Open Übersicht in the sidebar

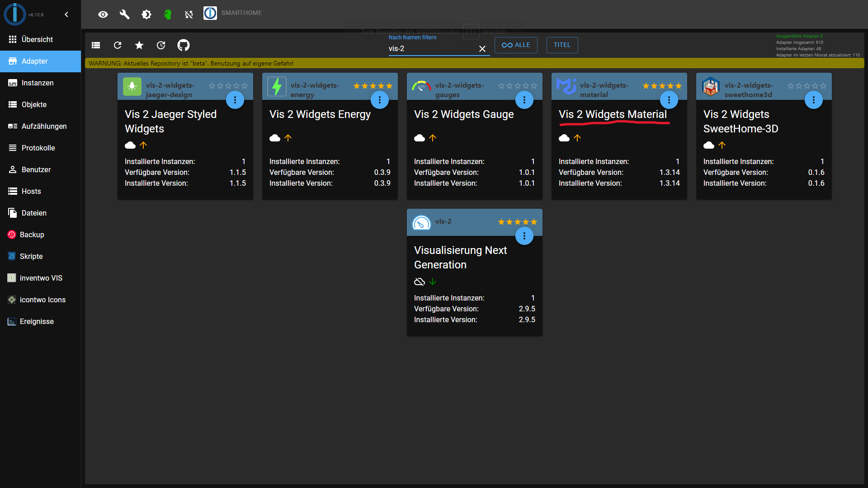coord(41,40)
